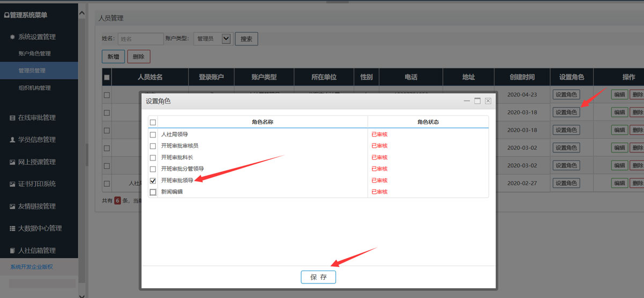Click the person icon beside 学员信息管理
Screen dimensions: 644x298
point(12,140)
